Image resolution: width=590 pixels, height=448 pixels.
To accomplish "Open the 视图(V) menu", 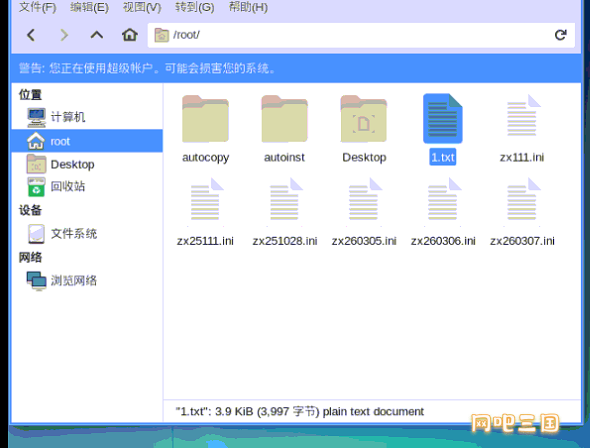I will 142,7.
